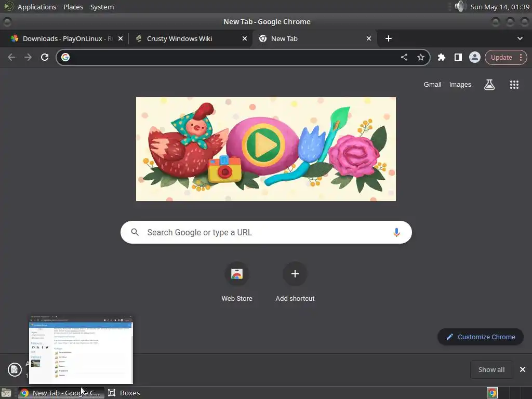Image resolution: width=532 pixels, height=399 pixels.
Task: Go back using the browser back arrow
Action: pos(11,57)
